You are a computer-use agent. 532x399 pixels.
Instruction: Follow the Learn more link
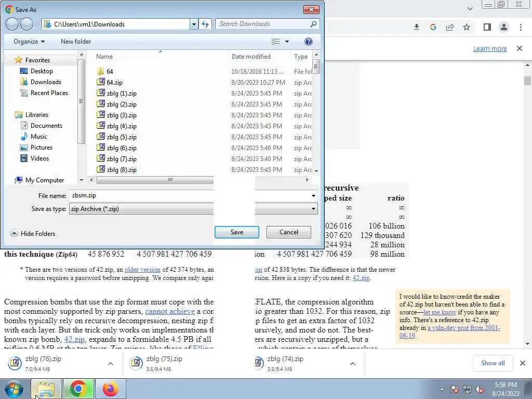490,48
